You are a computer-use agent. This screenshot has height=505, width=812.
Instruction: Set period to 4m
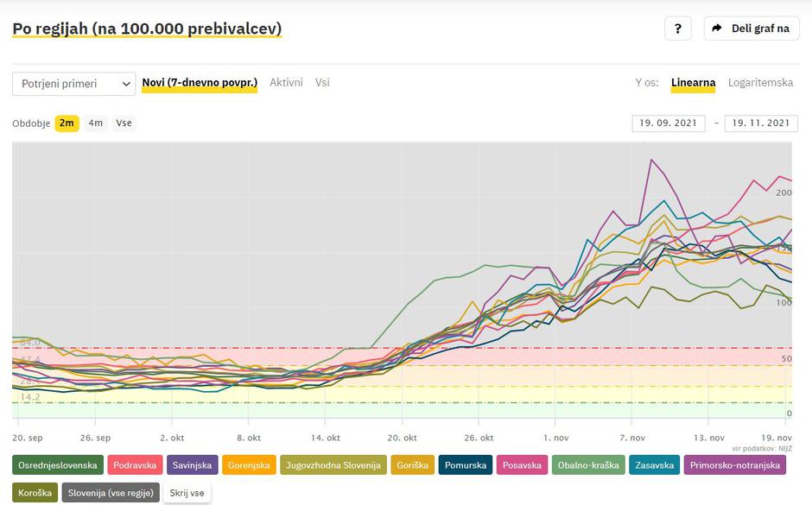click(95, 123)
